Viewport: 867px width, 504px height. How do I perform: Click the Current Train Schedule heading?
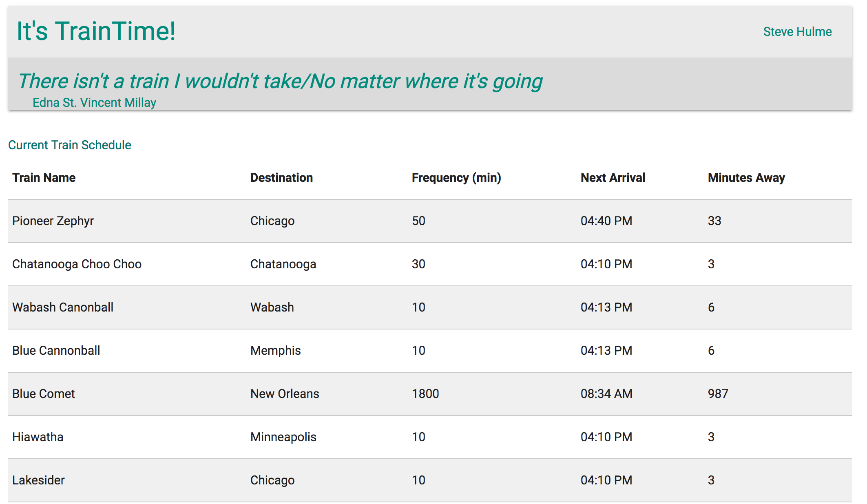click(x=70, y=145)
